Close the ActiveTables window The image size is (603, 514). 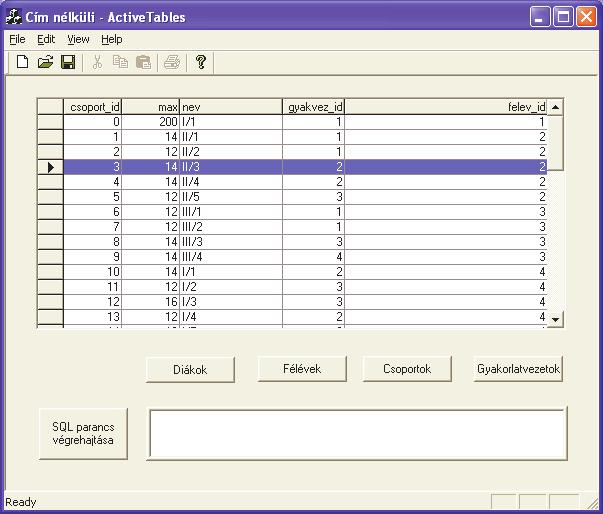coord(586,17)
